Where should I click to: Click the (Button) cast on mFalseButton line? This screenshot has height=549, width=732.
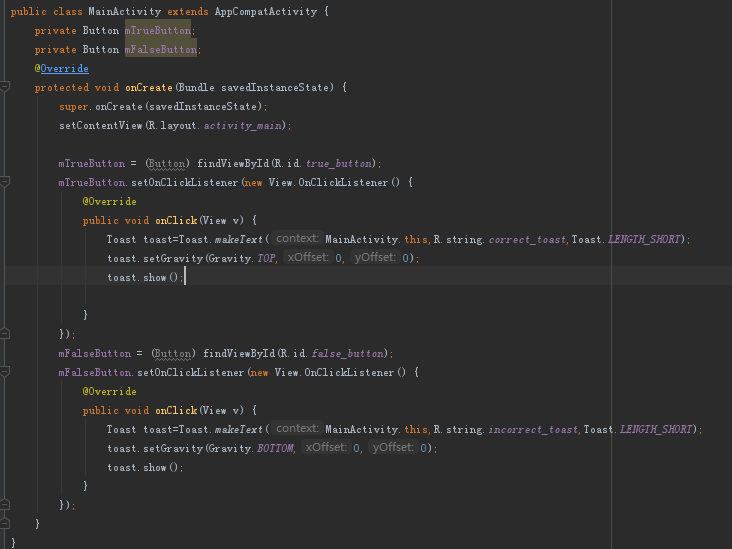173,354
